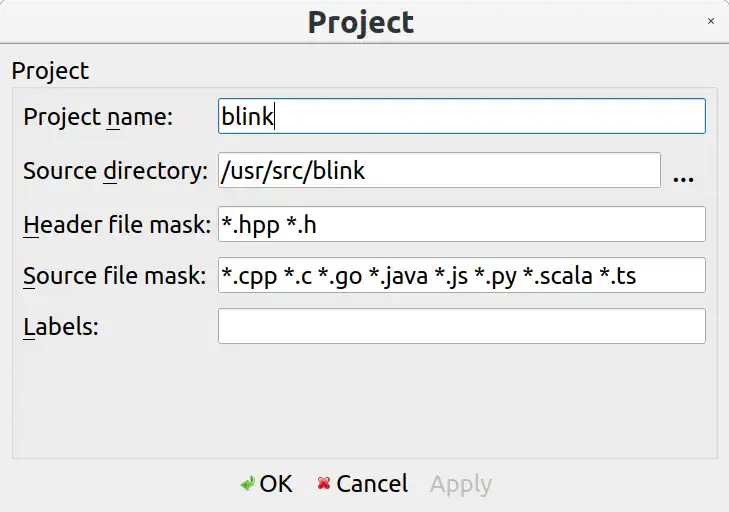
Task: Click the green check icon beside OK
Action: coord(247,484)
